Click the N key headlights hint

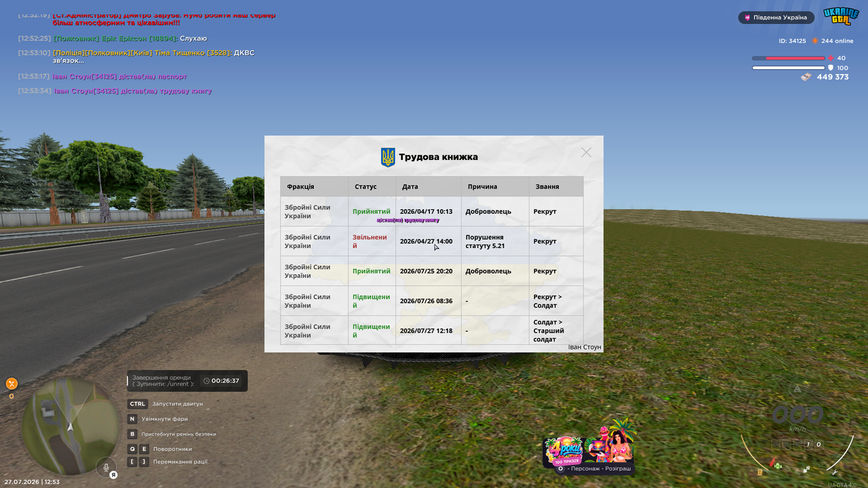pos(133,419)
